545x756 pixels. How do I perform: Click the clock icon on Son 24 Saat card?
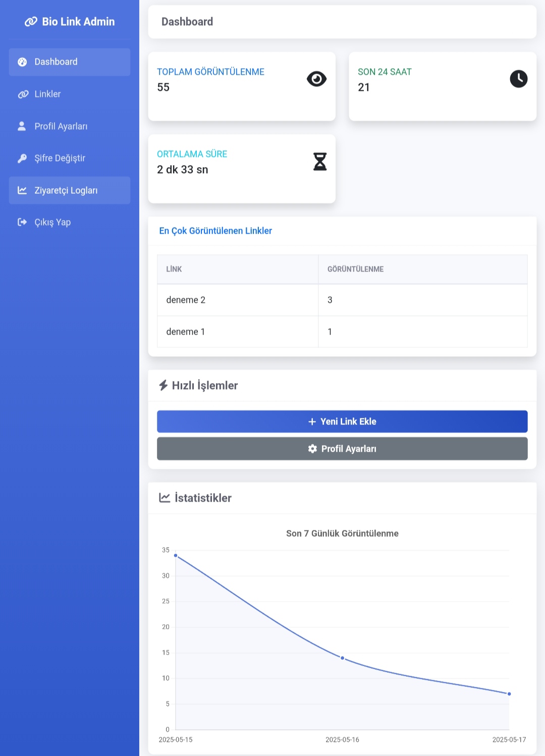[x=518, y=79]
